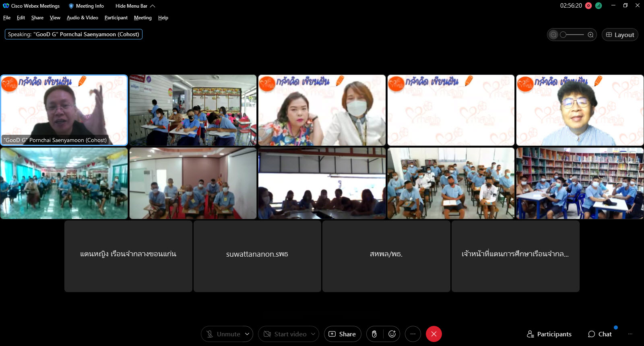Click the Share content button
Image resolution: width=644 pixels, height=346 pixels.
tap(343, 334)
